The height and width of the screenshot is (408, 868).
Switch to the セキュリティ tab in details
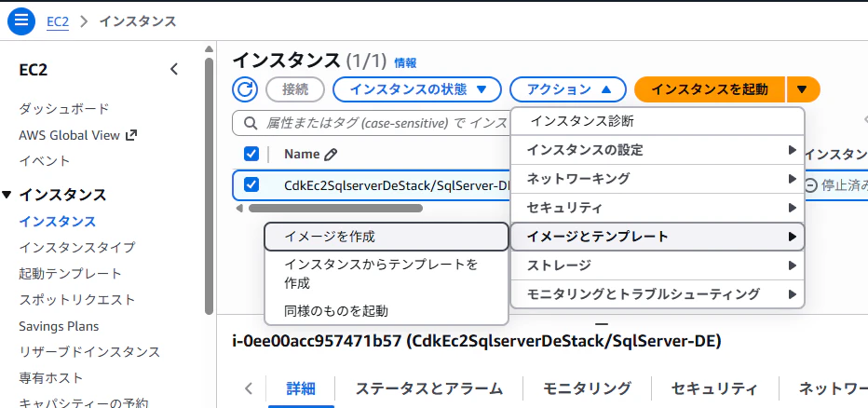(x=714, y=388)
